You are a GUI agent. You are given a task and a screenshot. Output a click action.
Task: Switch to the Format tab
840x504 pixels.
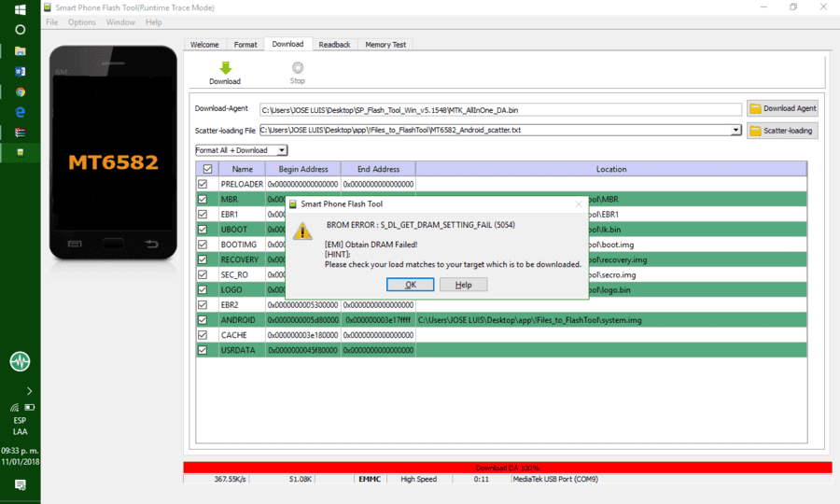245,45
